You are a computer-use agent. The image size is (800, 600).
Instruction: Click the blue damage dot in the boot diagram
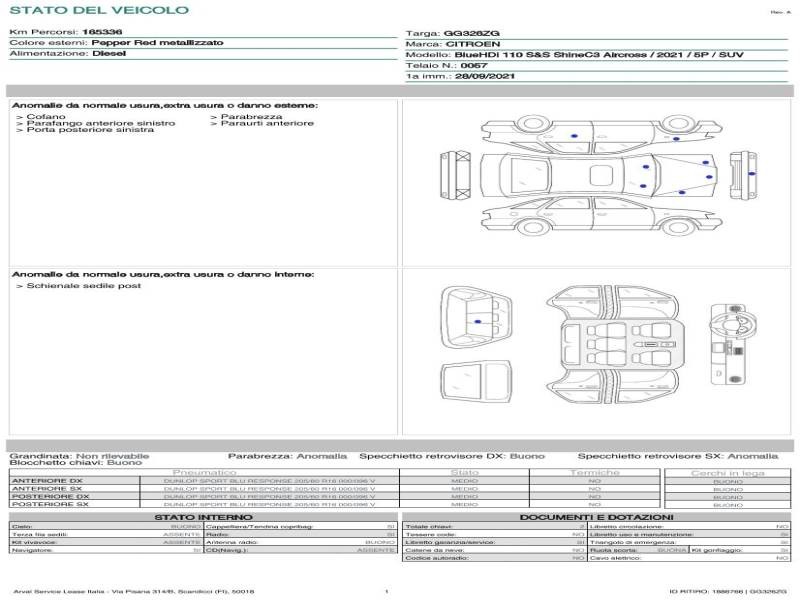coord(478,322)
